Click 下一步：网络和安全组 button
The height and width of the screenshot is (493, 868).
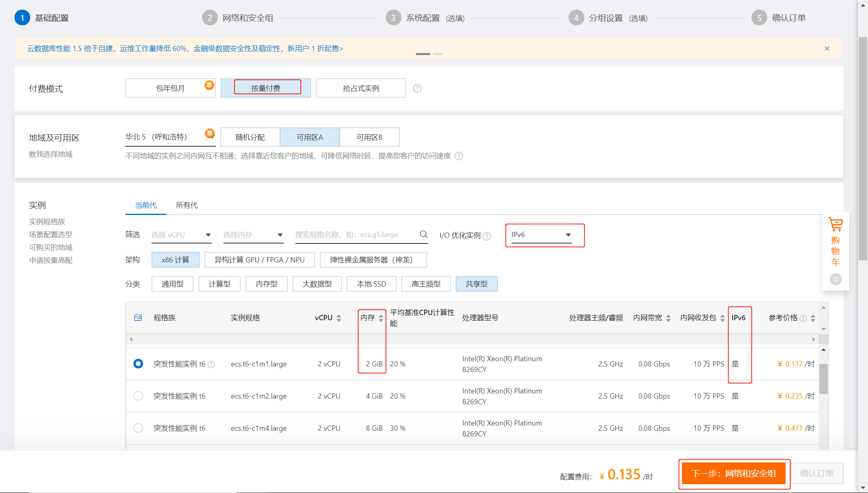pos(734,474)
